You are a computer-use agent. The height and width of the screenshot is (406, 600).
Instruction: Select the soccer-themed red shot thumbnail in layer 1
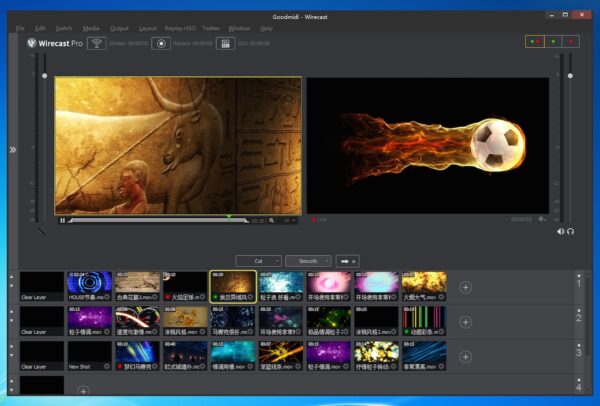point(184,286)
